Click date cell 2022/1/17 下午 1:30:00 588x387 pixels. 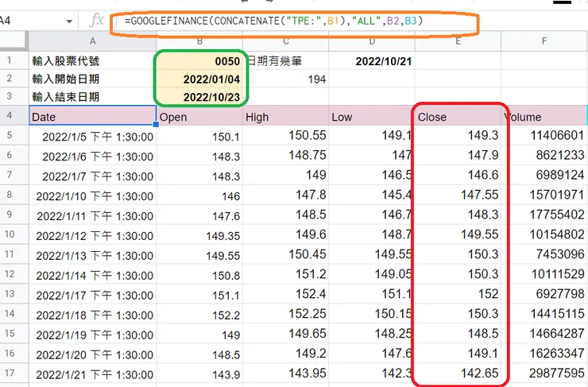click(93, 294)
